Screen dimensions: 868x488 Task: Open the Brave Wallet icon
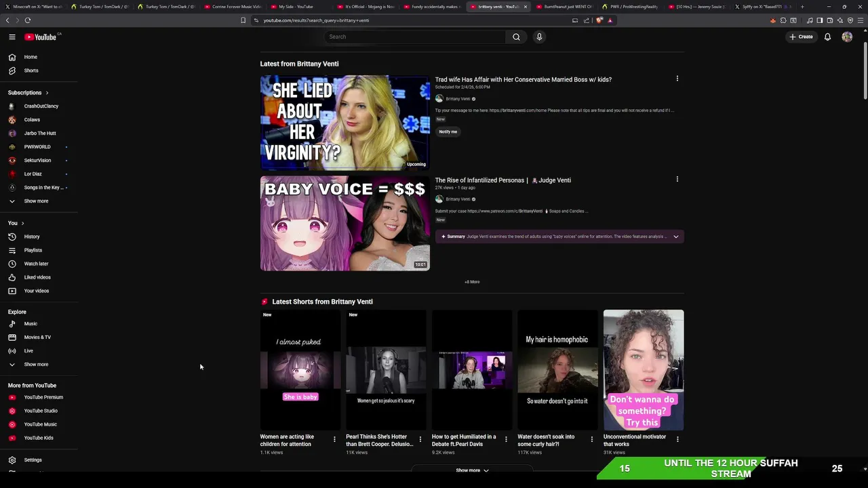[x=830, y=20]
